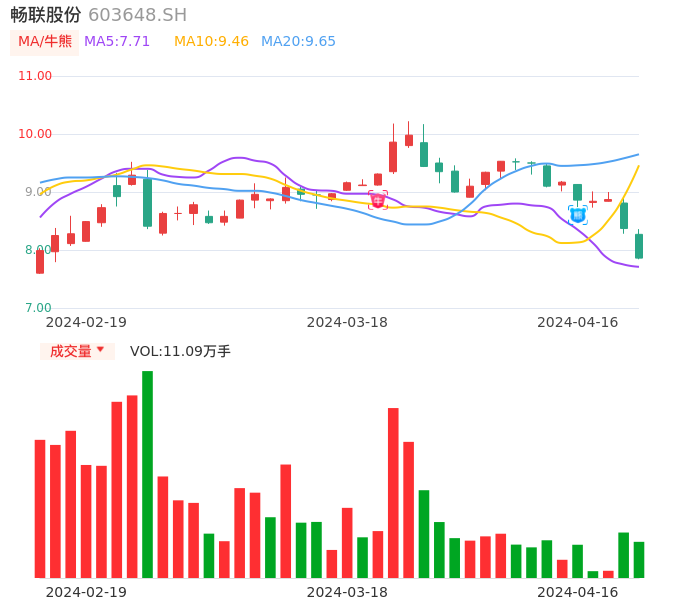The width and height of the screenshot is (686, 606).
Task: Click the 10.00 price axis label
Action: coord(35,134)
